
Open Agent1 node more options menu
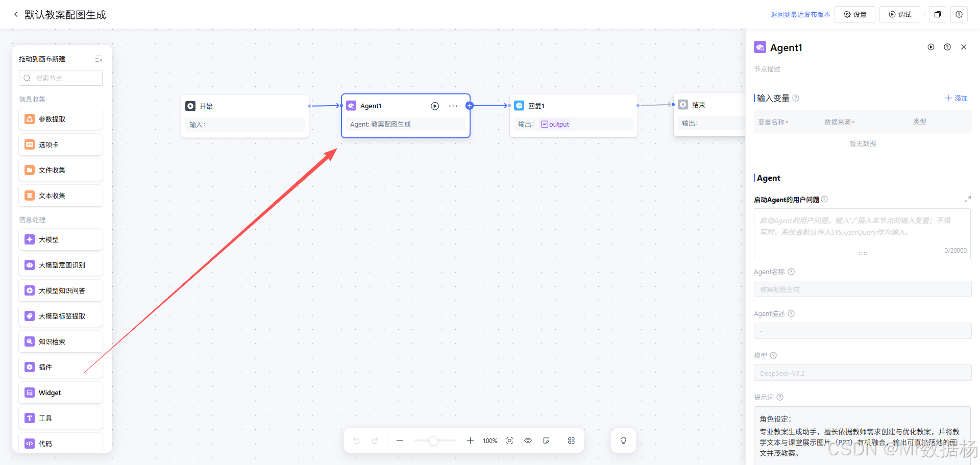(x=453, y=106)
